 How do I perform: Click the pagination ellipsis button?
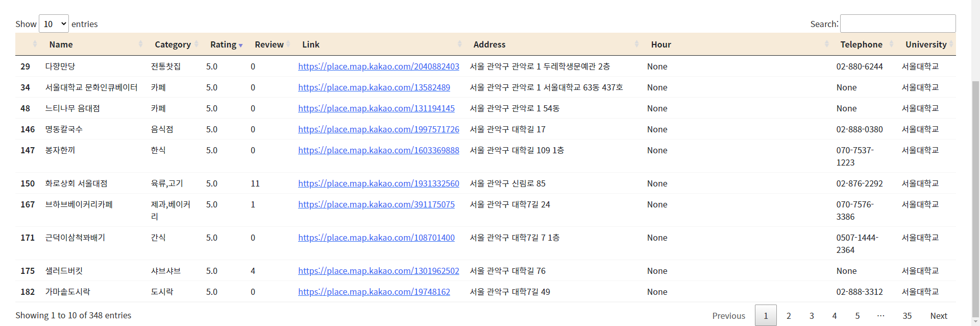click(x=880, y=315)
